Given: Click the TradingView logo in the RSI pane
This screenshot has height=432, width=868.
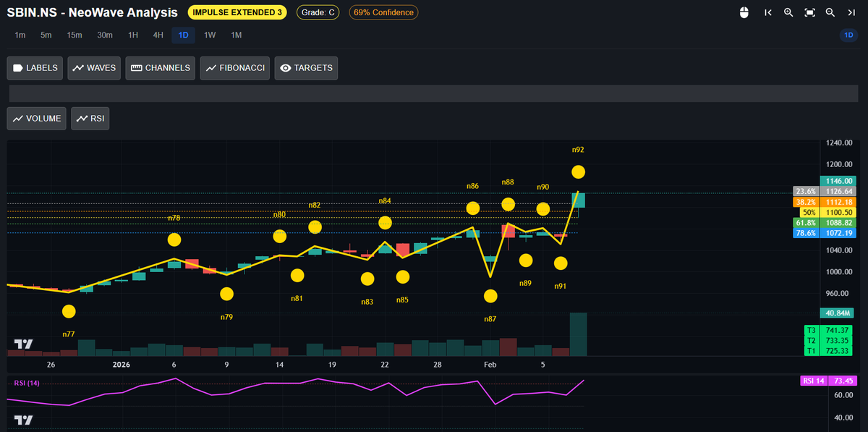Looking at the screenshot, I should tap(23, 420).
